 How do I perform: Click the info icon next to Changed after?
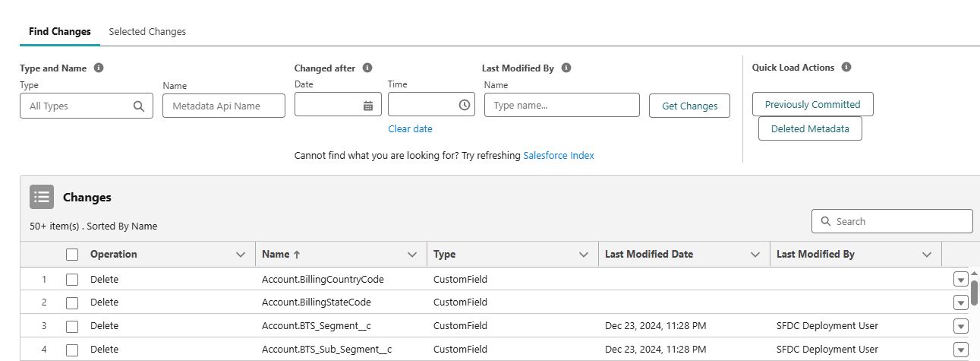pyautogui.click(x=367, y=68)
